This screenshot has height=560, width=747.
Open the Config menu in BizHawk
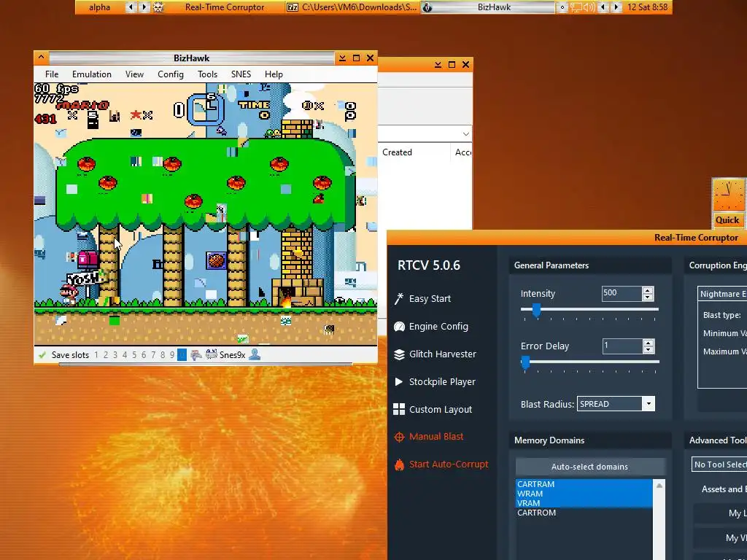click(171, 74)
